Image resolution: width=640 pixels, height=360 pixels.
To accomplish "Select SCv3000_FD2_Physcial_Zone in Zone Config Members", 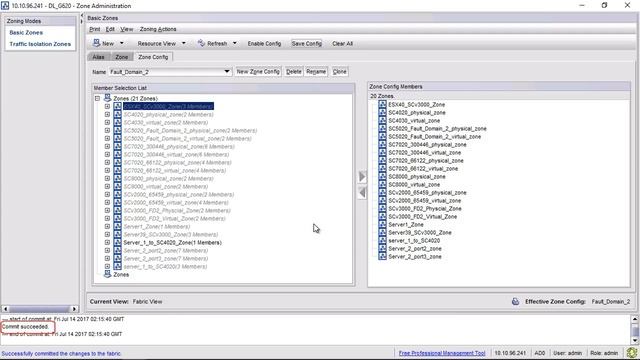I will point(424,208).
